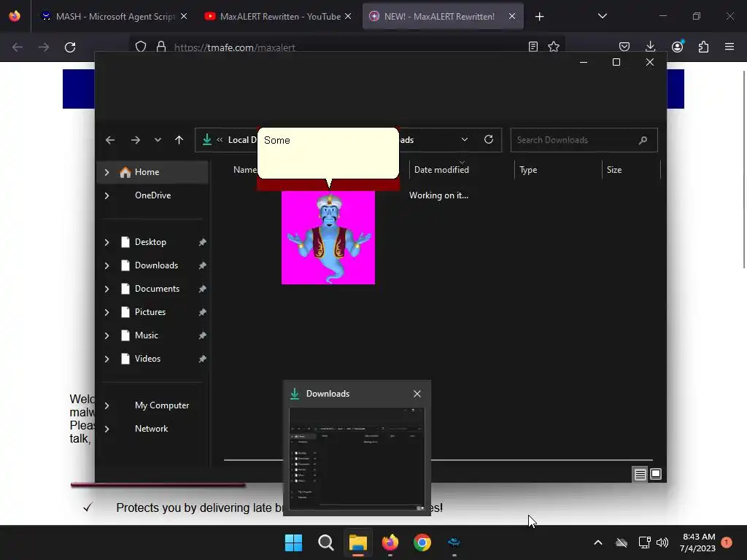Open the Firefox account icon
The height and width of the screenshot is (560, 747).
(x=677, y=47)
